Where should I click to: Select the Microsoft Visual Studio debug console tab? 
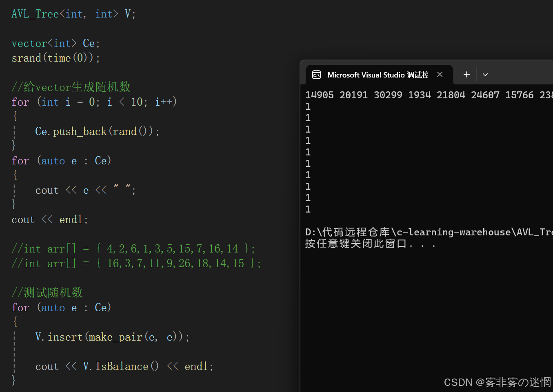pos(379,75)
